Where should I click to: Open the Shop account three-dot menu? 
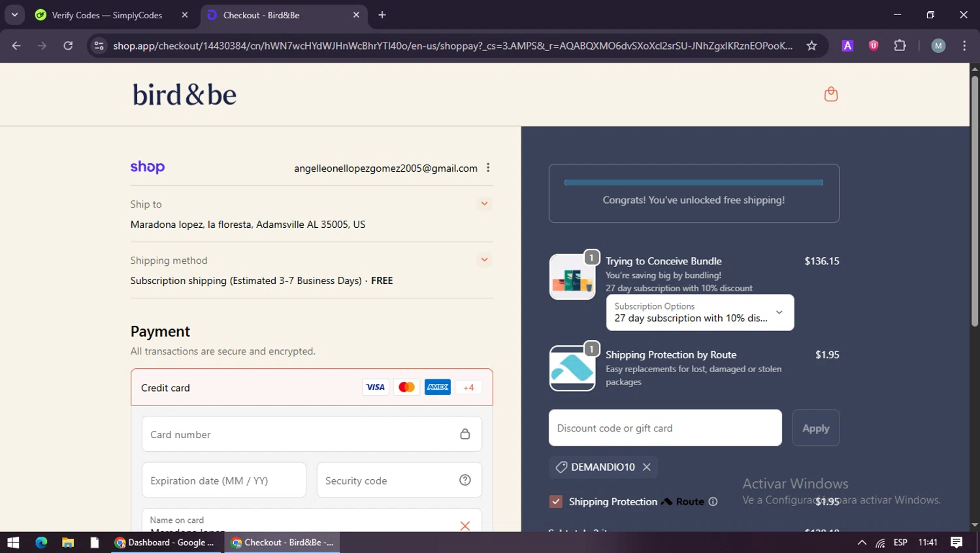[x=488, y=168]
